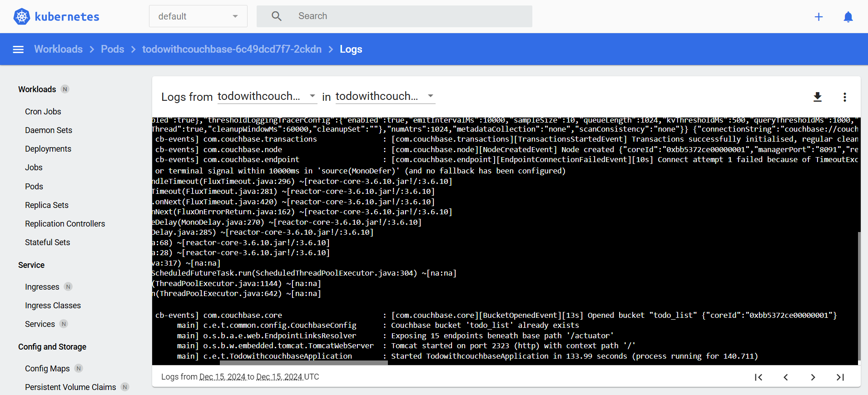Open Ingress Classes in sidebar
868x395 pixels.
tap(53, 306)
